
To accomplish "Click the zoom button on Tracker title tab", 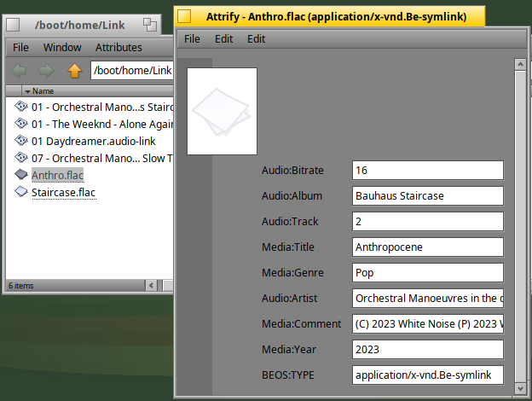I will pos(148,26).
